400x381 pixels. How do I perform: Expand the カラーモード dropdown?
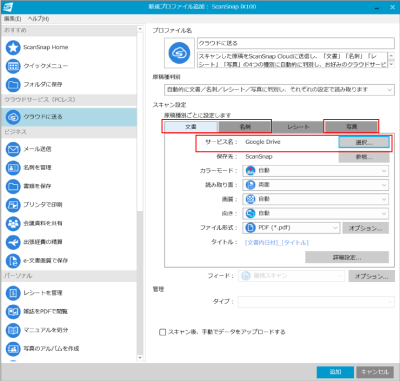pyautogui.click(x=316, y=171)
